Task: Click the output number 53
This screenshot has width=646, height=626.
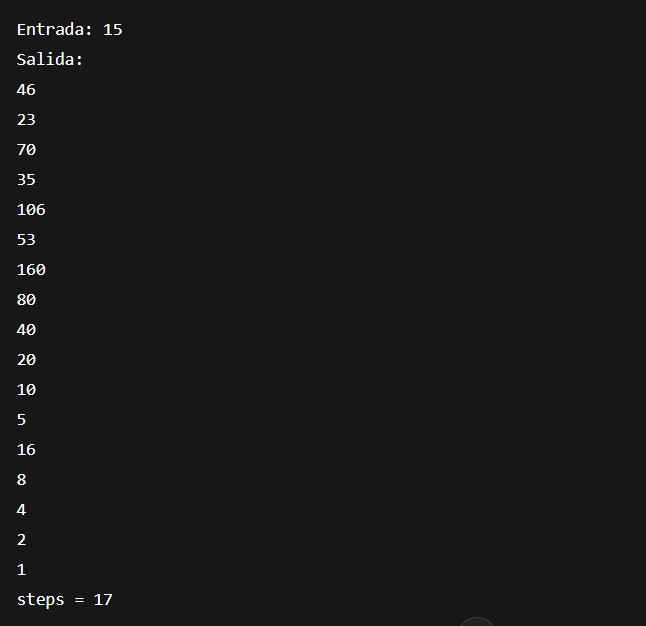Action: point(26,240)
